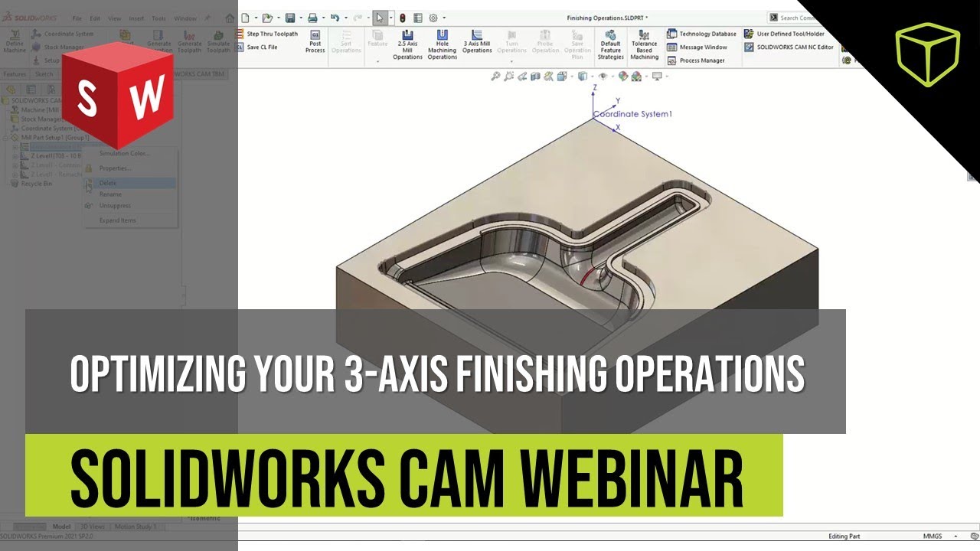Activate the Select cursor tool
Image resolution: width=980 pixels, height=551 pixels.
tap(380, 18)
